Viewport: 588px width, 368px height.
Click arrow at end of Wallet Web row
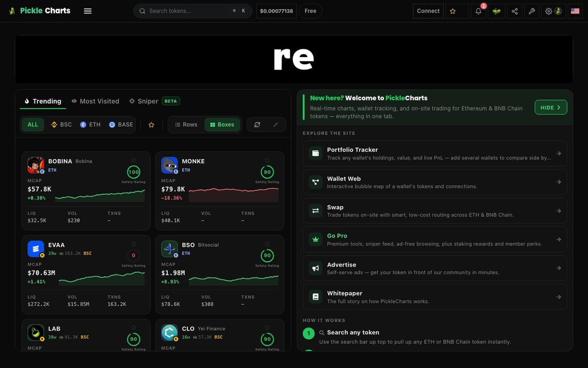[x=559, y=182]
